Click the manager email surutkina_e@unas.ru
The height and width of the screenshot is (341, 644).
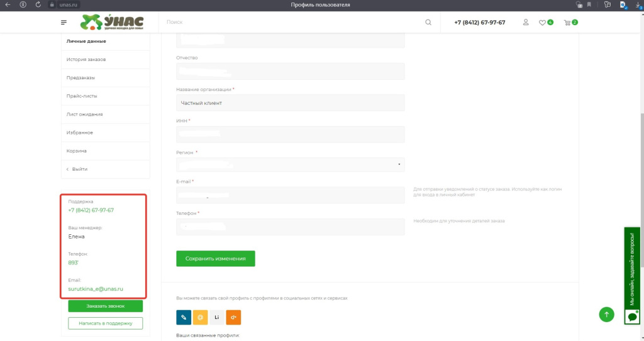coord(96,289)
